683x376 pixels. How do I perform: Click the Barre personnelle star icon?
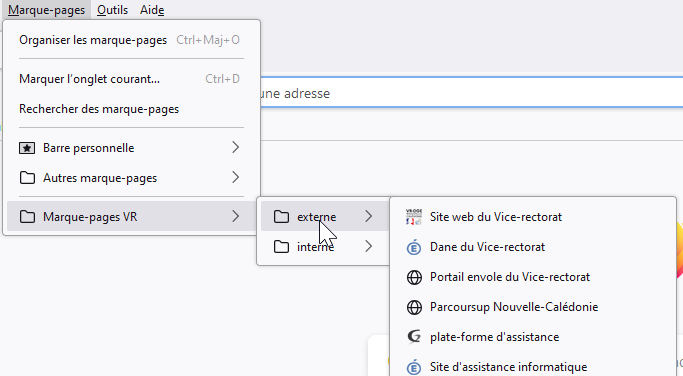[27, 148]
